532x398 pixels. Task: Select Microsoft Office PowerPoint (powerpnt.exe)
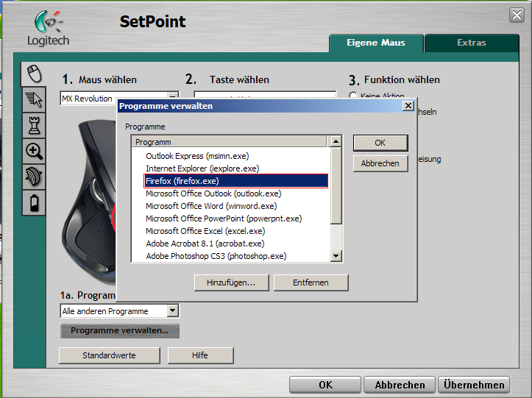click(224, 218)
